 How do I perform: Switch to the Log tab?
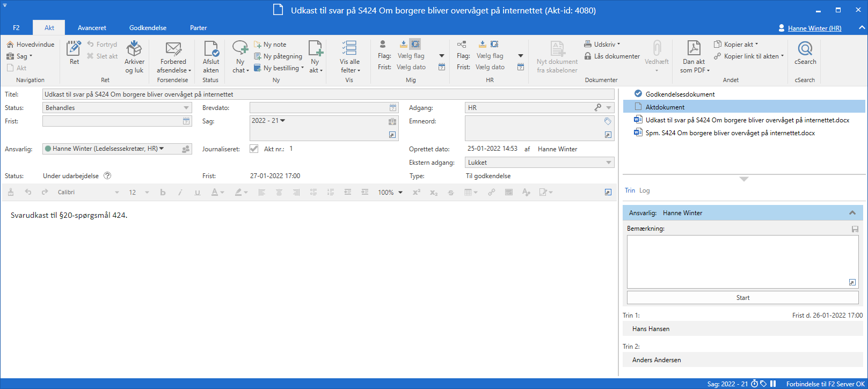(x=645, y=190)
